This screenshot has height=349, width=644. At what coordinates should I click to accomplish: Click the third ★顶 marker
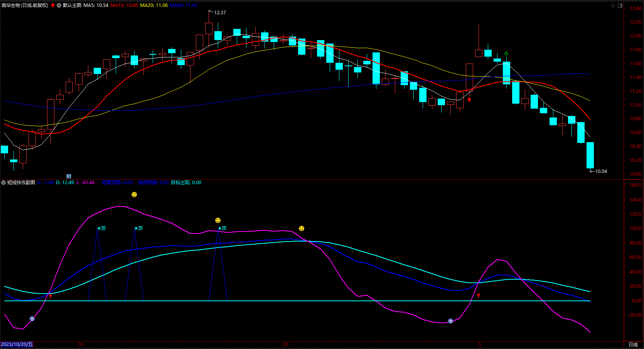[222, 228]
